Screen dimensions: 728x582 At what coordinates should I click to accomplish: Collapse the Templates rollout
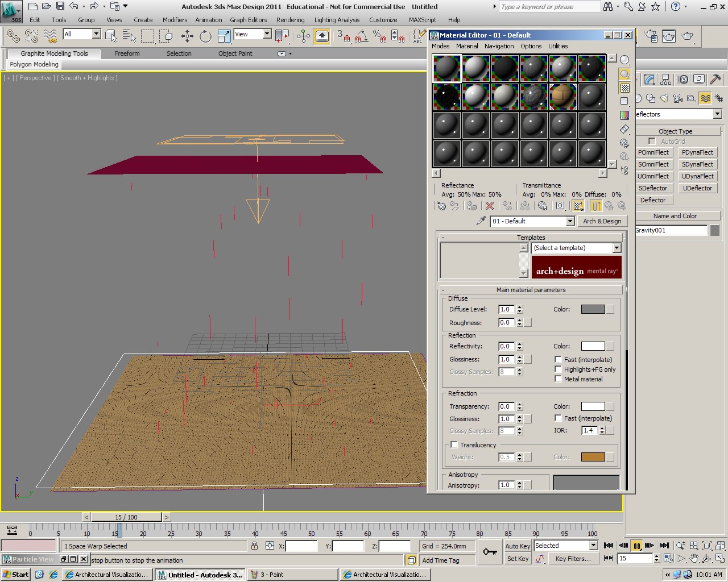coord(531,238)
